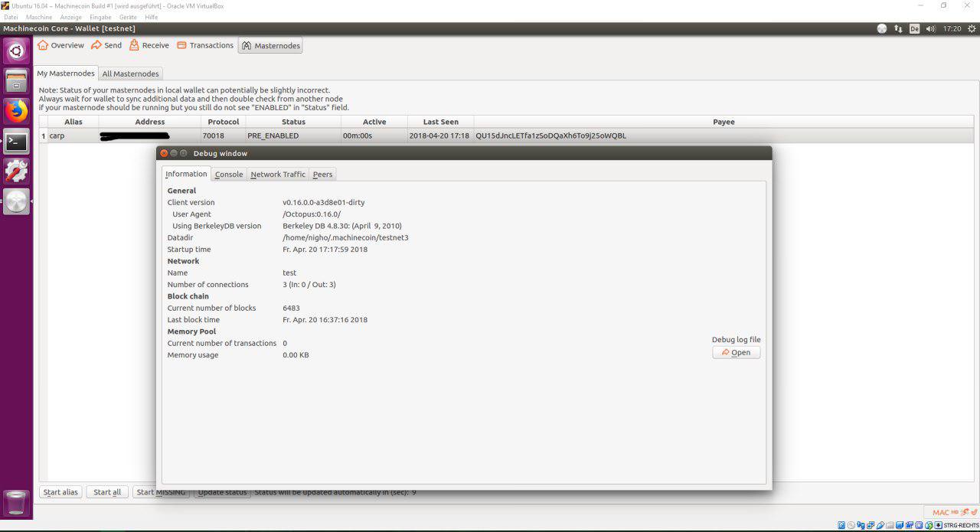980x532 pixels.
Task: Click the Start MISSING button
Action: [x=160, y=492]
